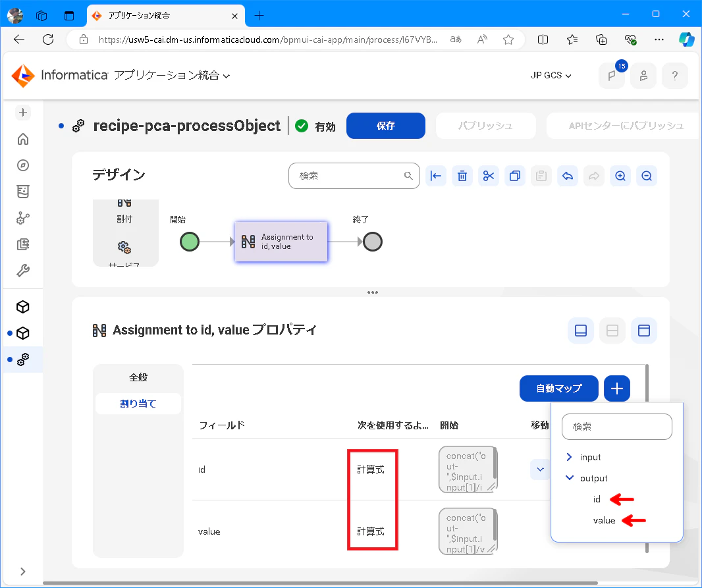Screen dimensions: 702x588
Task: Select the gears process tab in sidebar
Action: pyautogui.click(x=23, y=360)
